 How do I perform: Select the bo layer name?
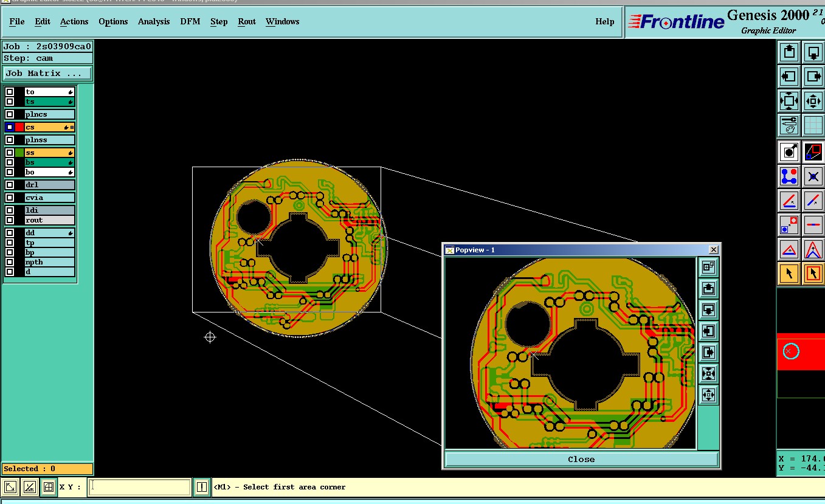(50, 172)
